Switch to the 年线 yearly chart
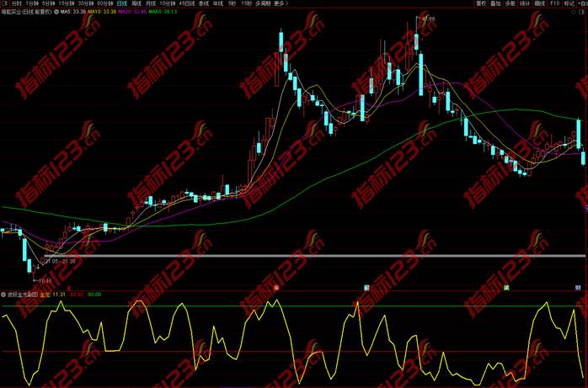Viewport: 588px width, 388px height. pos(218,3)
